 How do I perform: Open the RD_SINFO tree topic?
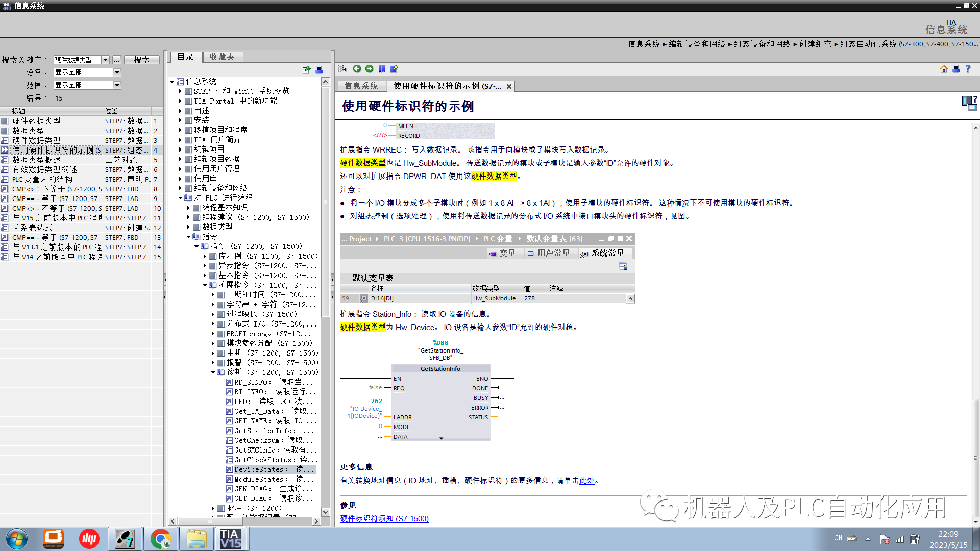(274, 382)
